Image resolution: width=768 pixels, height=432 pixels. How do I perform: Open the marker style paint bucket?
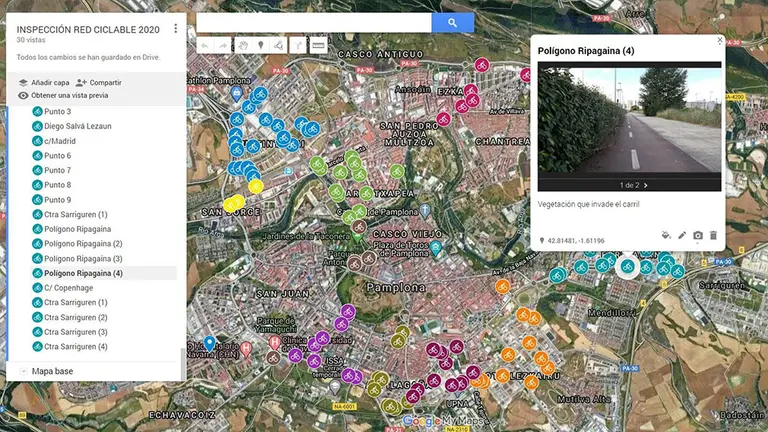[666, 236]
